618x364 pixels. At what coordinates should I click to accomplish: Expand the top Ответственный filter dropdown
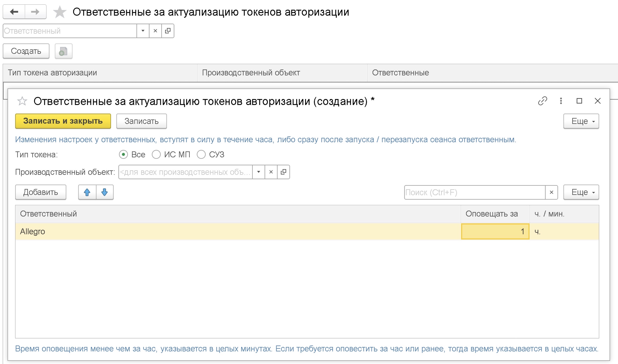[x=143, y=31]
